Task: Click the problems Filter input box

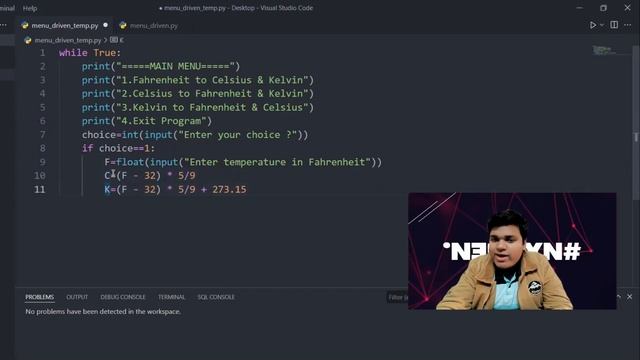Action: tap(398, 297)
